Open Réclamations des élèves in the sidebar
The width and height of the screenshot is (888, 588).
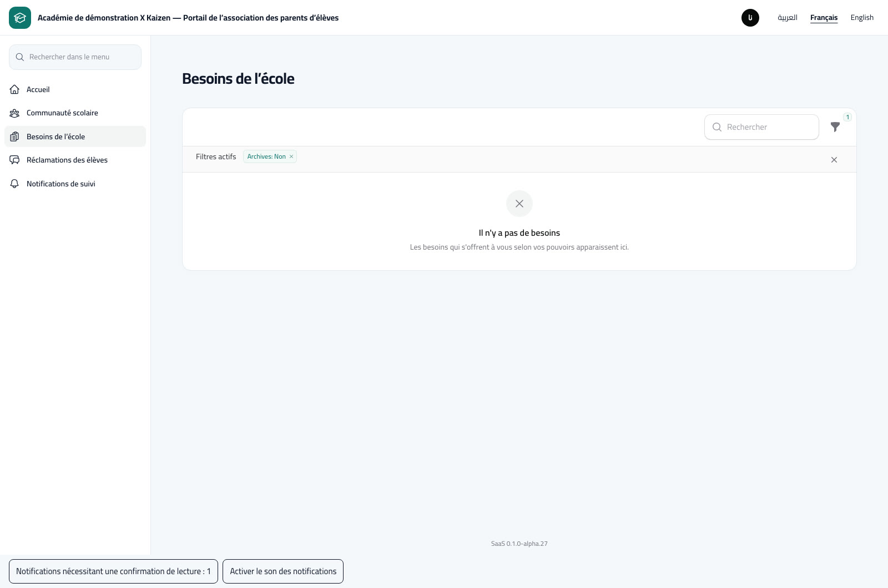point(75,160)
